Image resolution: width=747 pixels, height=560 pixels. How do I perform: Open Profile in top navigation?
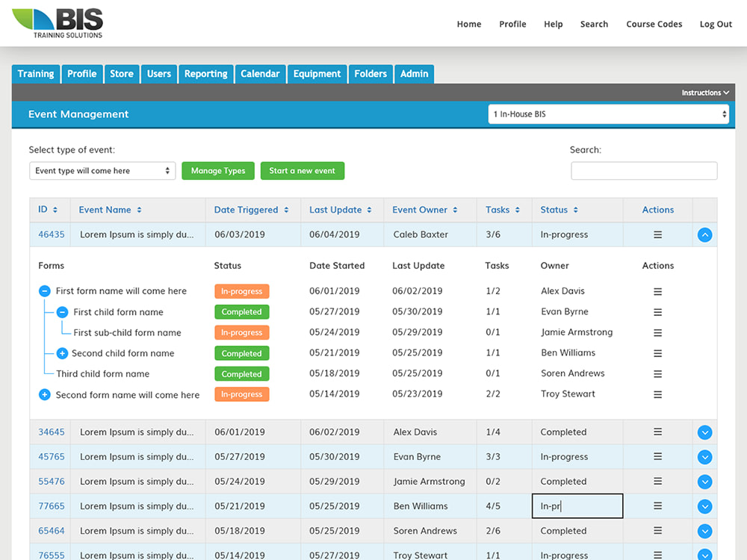tap(512, 25)
